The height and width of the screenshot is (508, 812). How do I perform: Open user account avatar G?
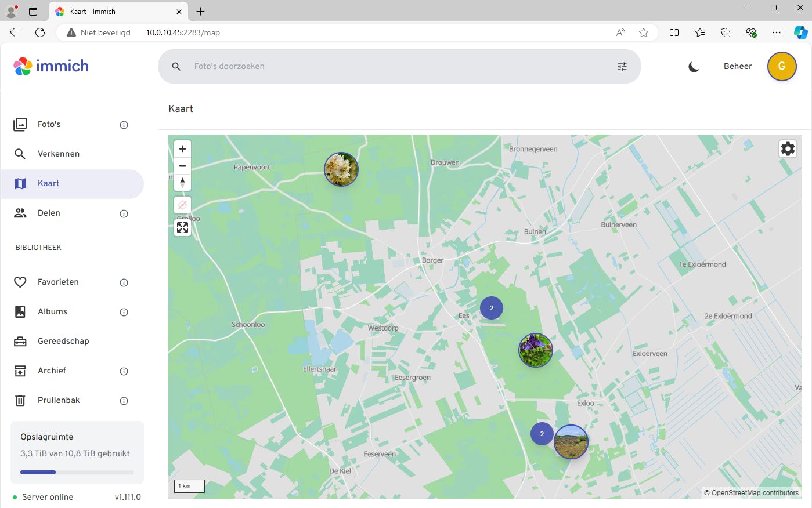tap(782, 66)
